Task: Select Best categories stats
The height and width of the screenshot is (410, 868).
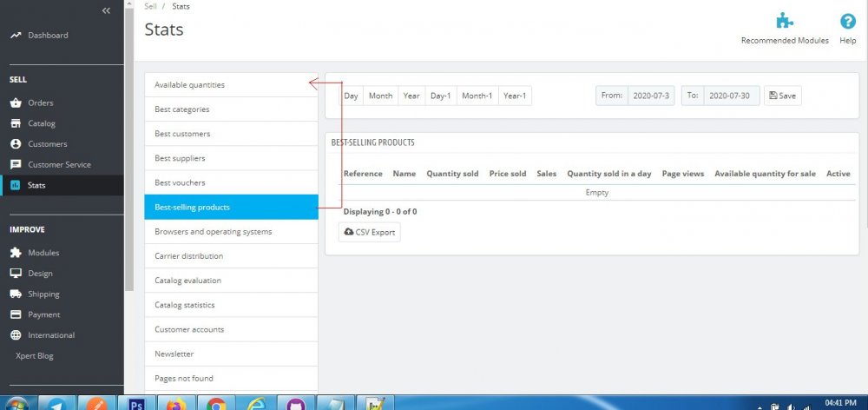Action: click(x=232, y=109)
